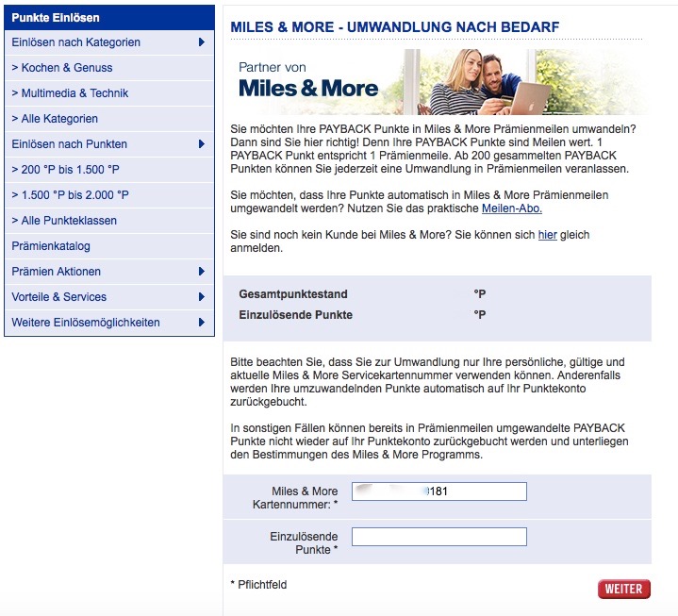
Task: Select Alle Punkteklassen in the sidebar
Action: (64, 221)
